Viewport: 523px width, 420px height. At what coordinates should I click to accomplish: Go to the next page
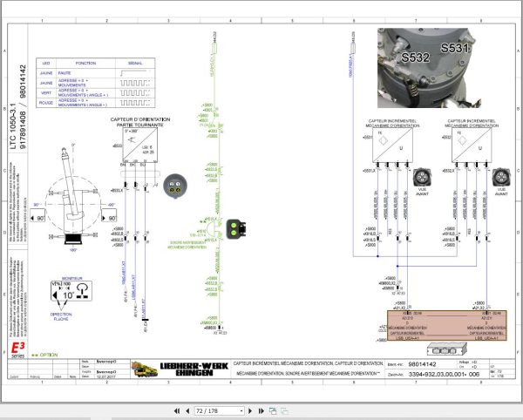point(250,411)
